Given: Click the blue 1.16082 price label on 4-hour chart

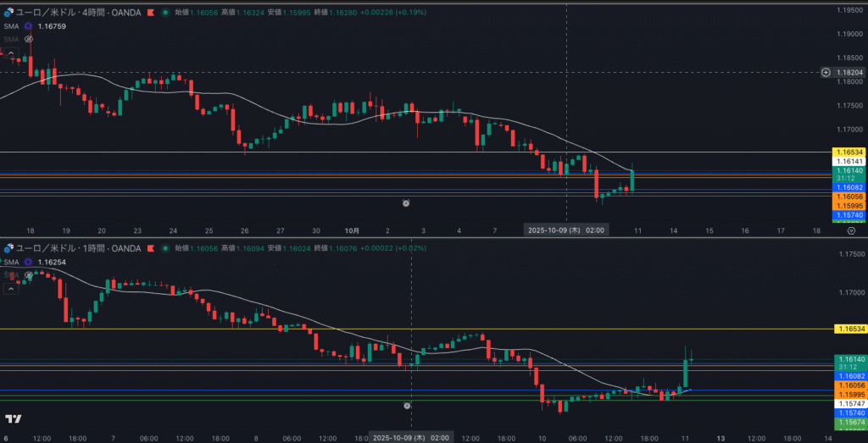Looking at the screenshot, I should point(849,187).
